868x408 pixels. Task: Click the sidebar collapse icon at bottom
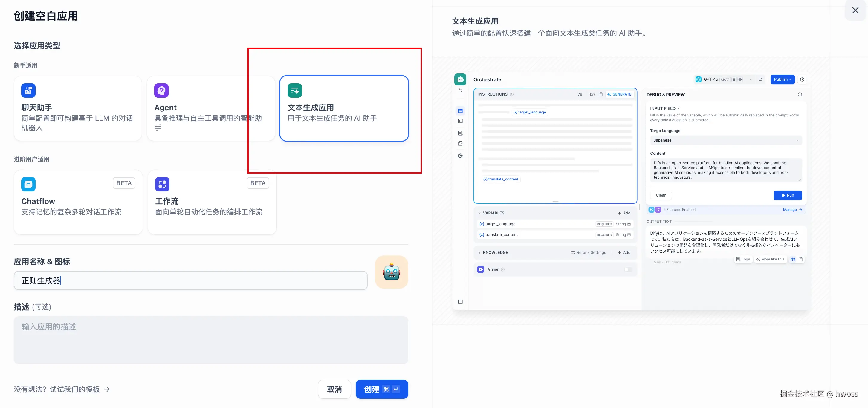point(460,302)
